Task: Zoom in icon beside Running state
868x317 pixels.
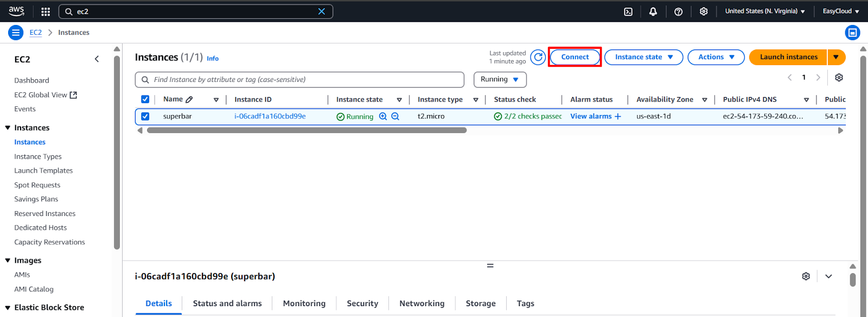Action: (x=383, y=116)
